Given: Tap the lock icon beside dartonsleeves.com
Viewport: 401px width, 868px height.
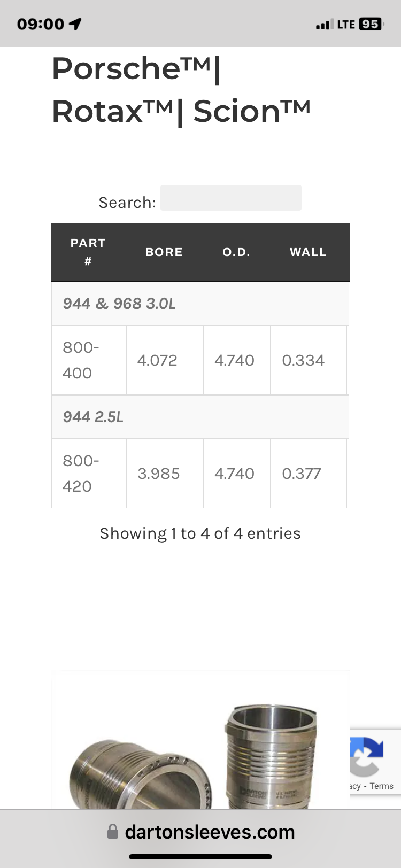Looking at the screenshot, I should point(113,831).
